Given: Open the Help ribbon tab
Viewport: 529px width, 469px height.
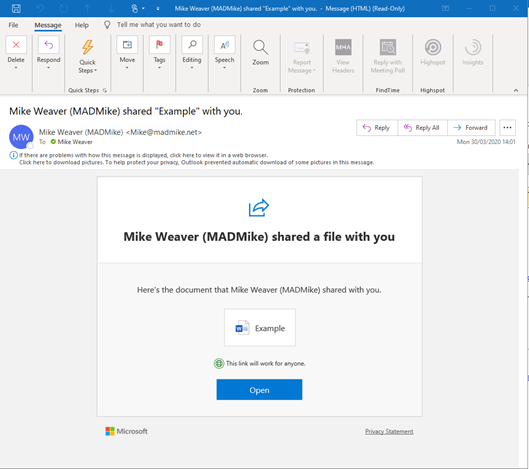Looking at the screenshot, I should point(82,25).
